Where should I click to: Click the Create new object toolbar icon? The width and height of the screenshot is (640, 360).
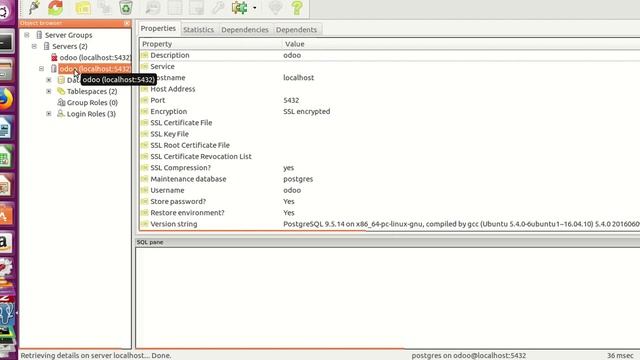point(105,8)
